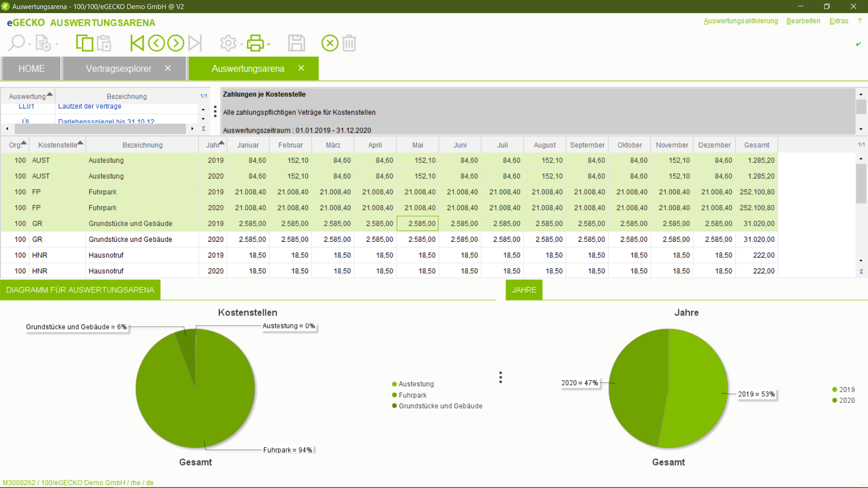Click the Laufzeit der Verträge link
The image size is (868, 488).
click(x=90, y=107)
